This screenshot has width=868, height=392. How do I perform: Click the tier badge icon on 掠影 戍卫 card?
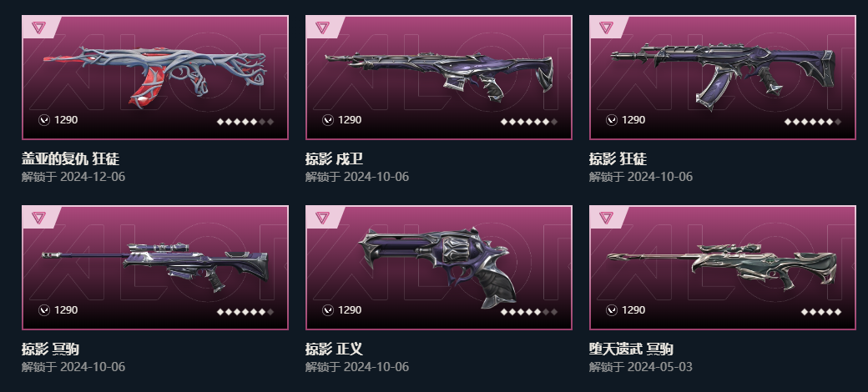coord(322,27)
